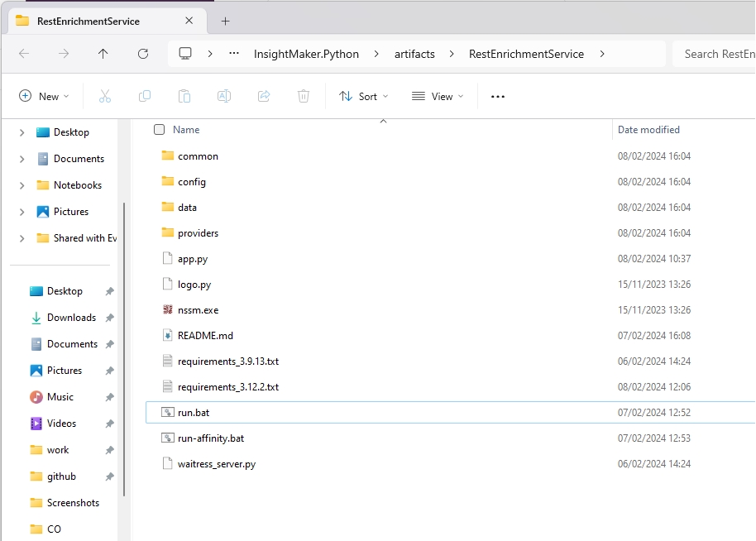Click the Cut scissors icon in toolbar

click(105, 97)
